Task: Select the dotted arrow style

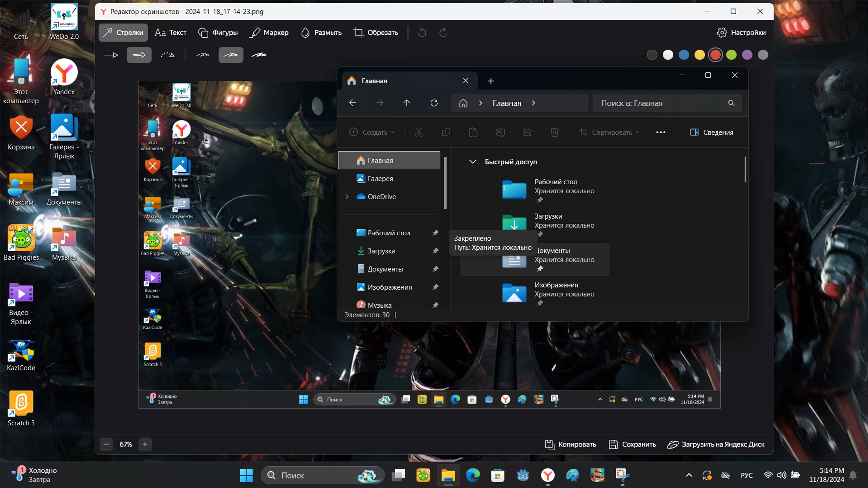Action: click(168, 55)
